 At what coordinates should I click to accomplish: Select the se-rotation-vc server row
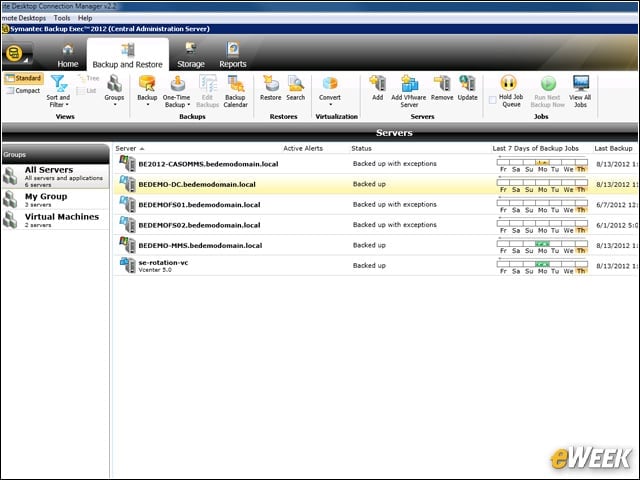(376, 266)
